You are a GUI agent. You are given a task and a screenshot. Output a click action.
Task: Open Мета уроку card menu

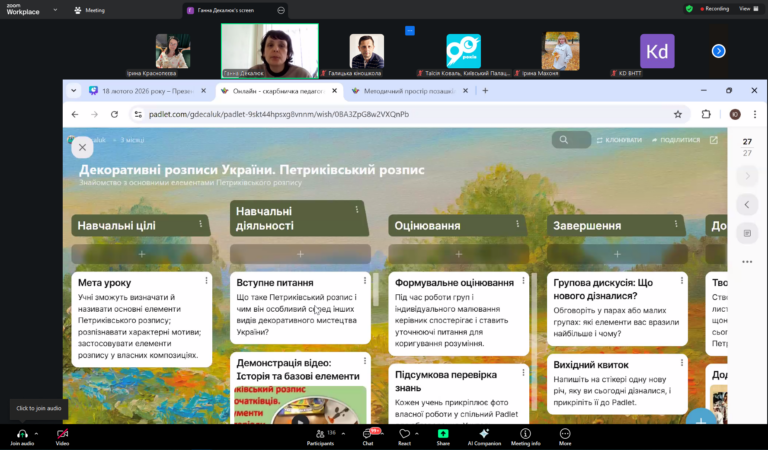click(x=206, y=281)
